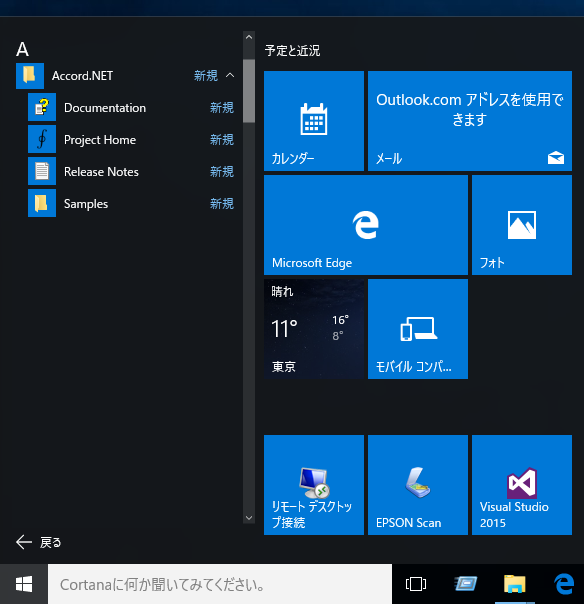
Task: Click the Windows Start button
Action: (x=24, y=584)
